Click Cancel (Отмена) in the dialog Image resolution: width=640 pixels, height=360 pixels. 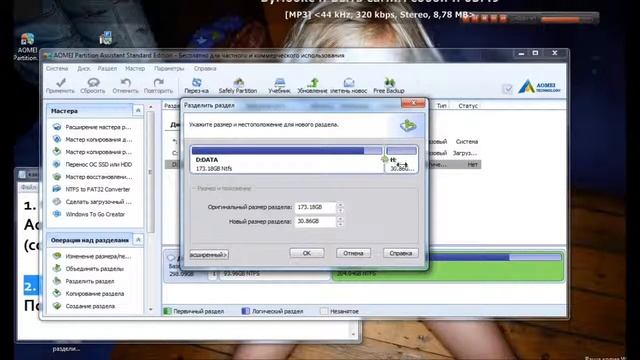tap(353, 253)
